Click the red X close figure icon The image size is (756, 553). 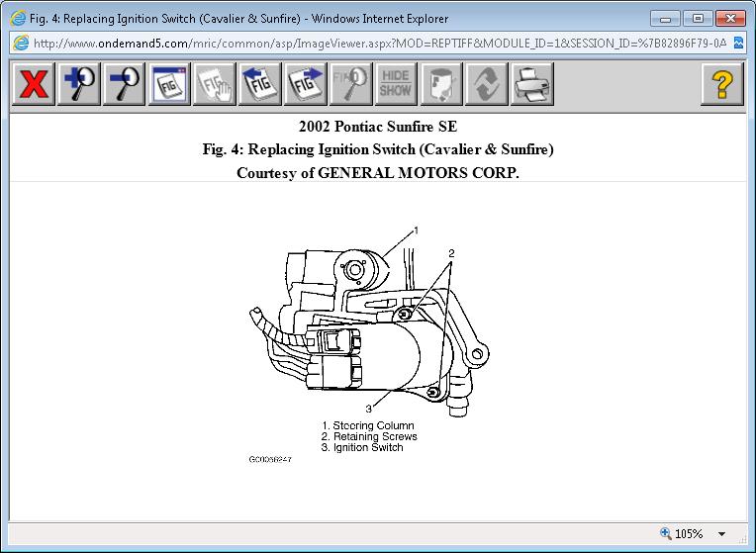coord(34,84)
